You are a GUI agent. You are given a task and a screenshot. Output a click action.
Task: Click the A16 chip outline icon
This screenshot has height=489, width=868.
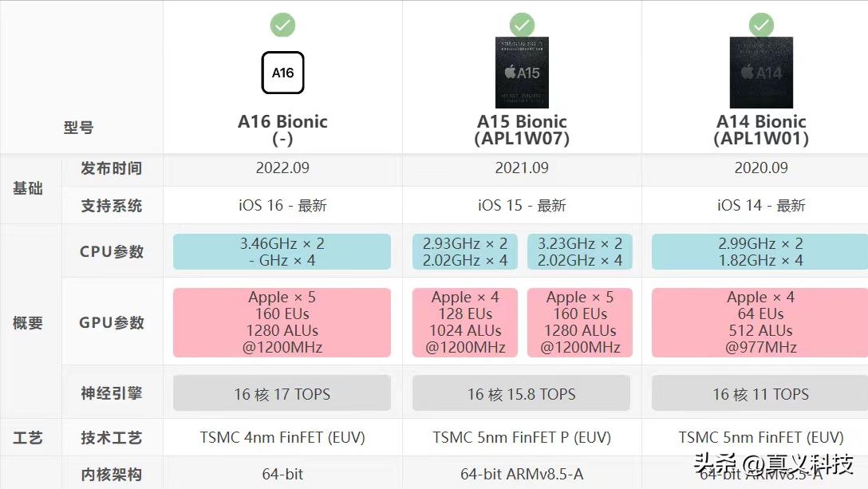coord(282,73)
